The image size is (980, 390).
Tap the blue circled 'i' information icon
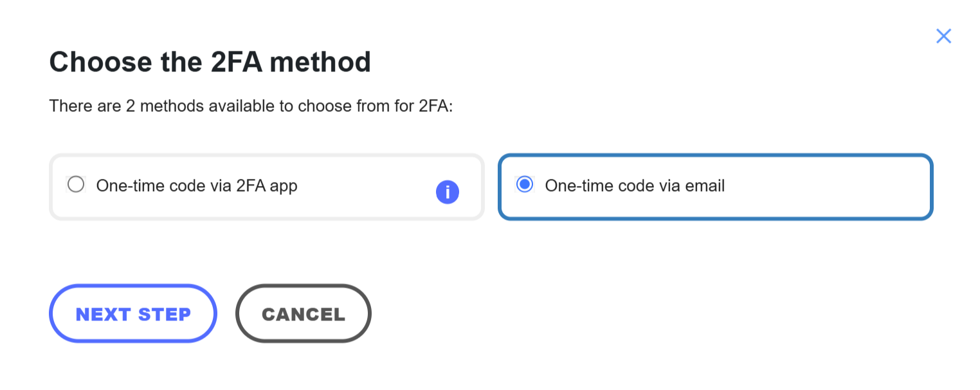[447, 192]
